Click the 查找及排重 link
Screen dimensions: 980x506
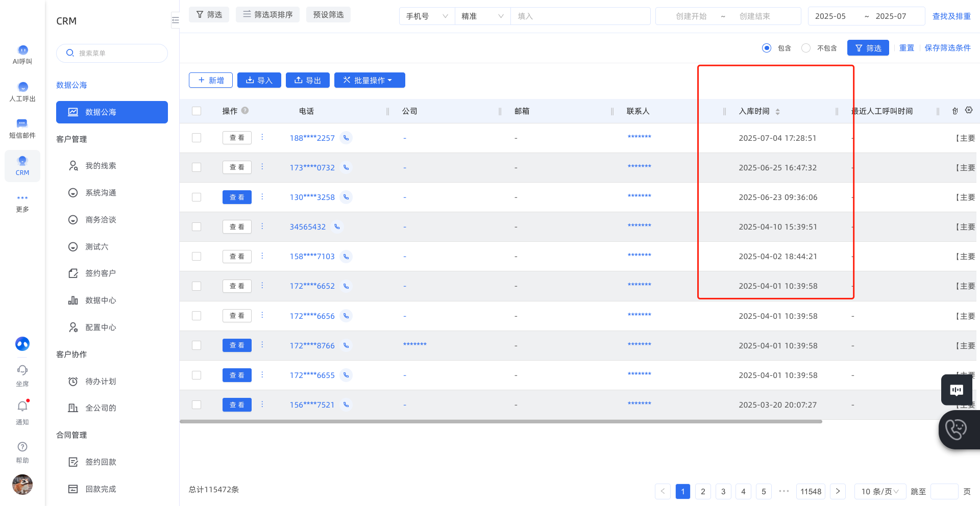click(951, 16)
